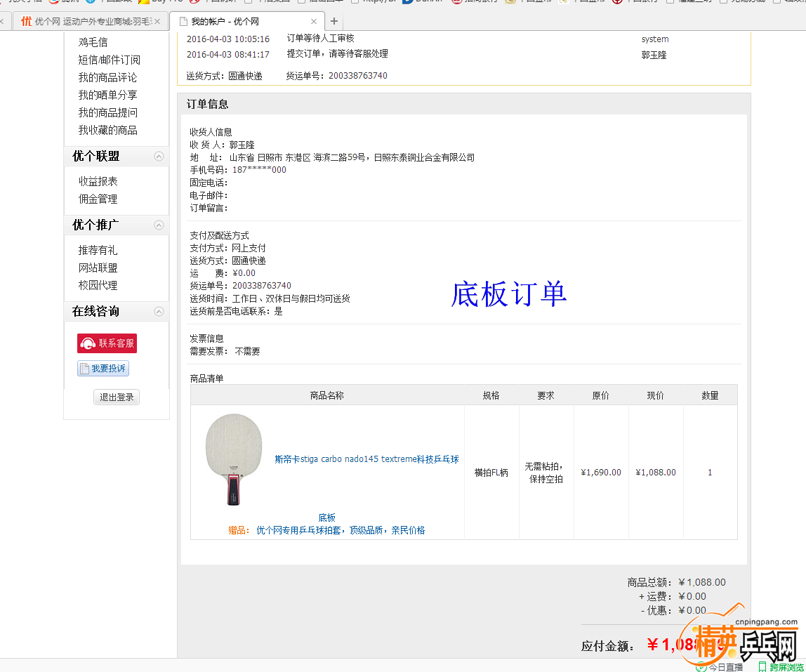Collapse the 优个联盟 sidebar section
806x672 pixels.
click(x=159, y=157)
